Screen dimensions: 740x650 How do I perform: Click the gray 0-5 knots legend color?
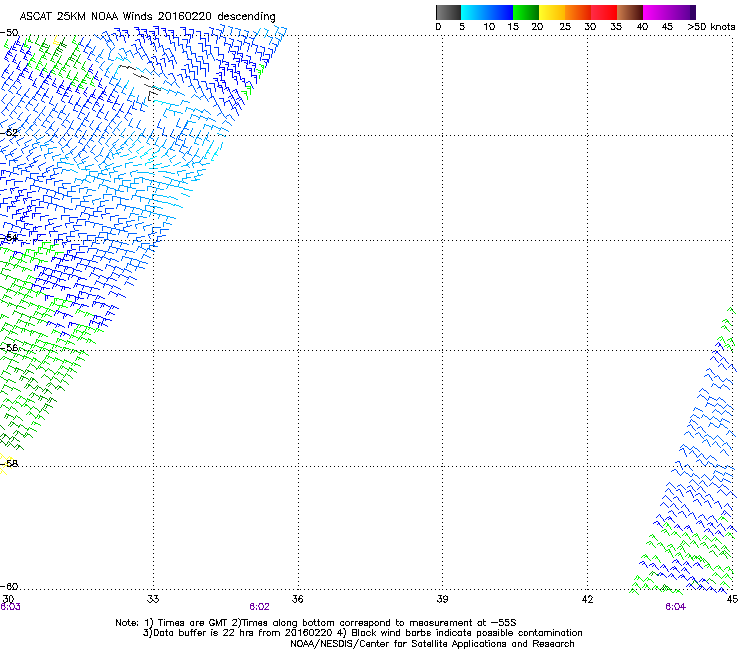tap(448, 12)
